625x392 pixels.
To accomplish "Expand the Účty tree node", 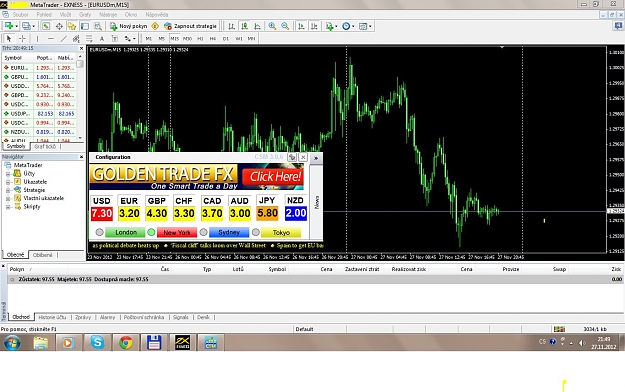I will click(x=8, y=174).
